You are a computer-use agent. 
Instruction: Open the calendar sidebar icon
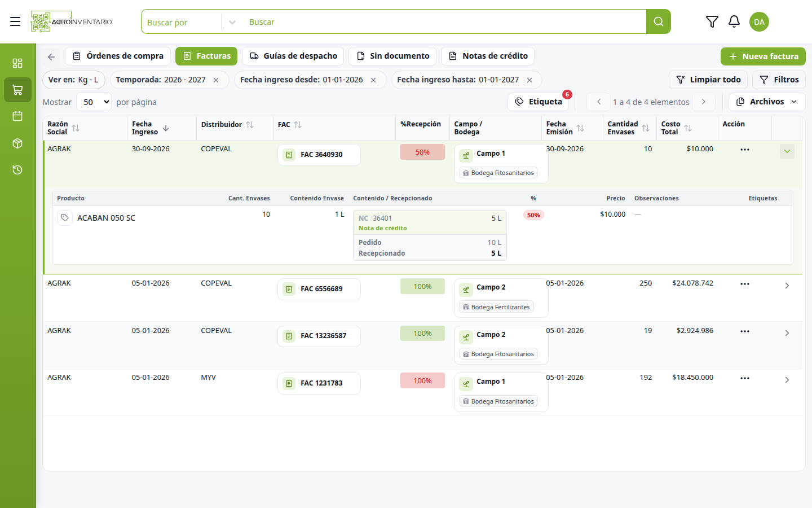click(x=17, y=116)
